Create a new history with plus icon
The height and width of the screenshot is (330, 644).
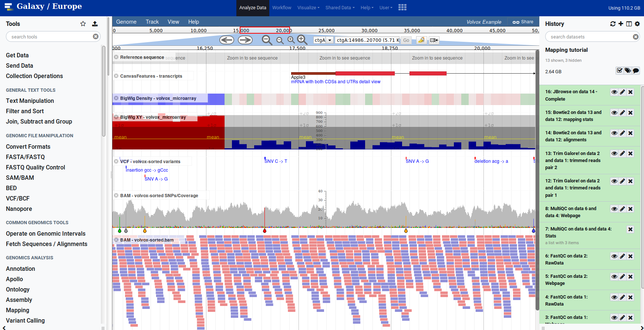621,24
